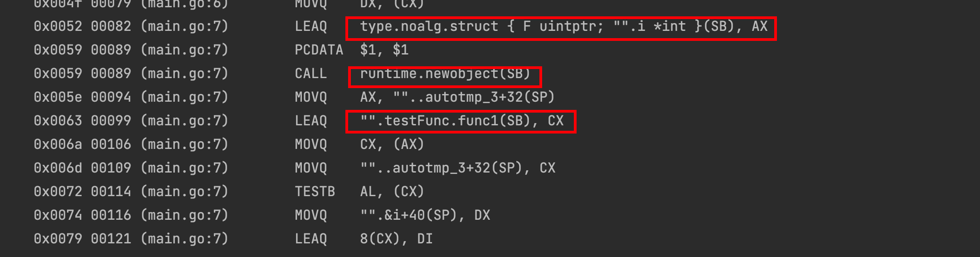Click the "".testFunc.func1(SB), CX operand
This screenshot has height=257, width=980.
(461, 121)
